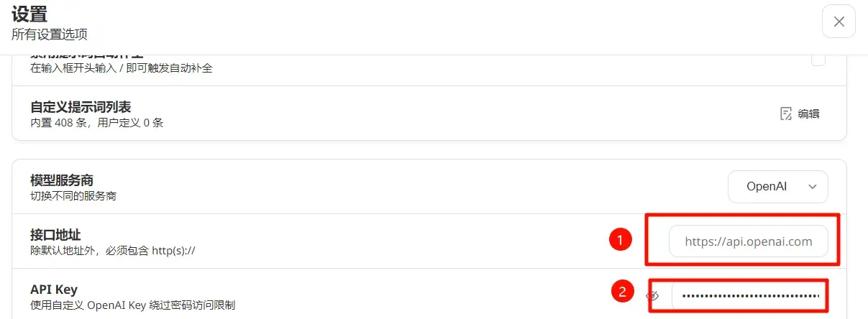Select the 自定义提示词列表 row label

pos(81,107)
